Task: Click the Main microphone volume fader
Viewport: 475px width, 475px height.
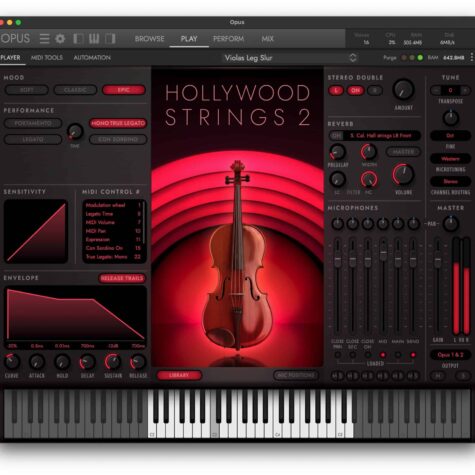Action: point(398,261)
